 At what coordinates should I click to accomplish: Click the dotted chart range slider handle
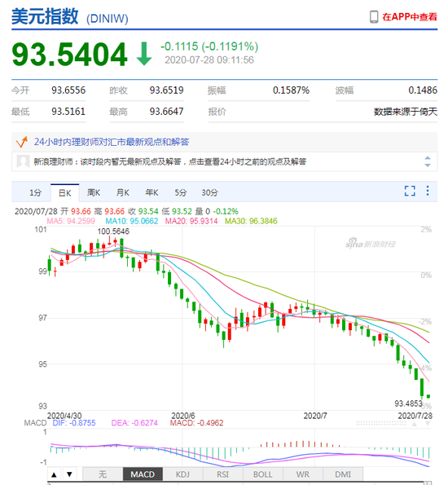point(381,423)
